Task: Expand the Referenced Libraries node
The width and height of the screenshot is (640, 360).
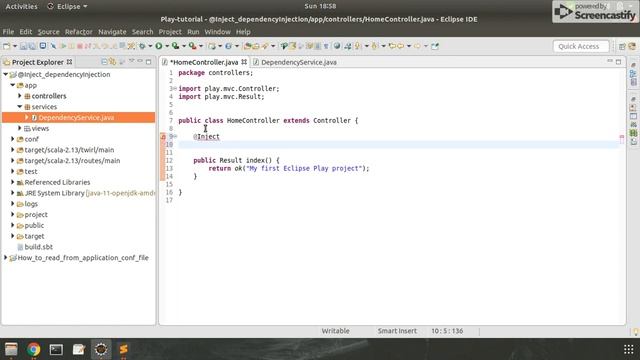Action: (13, 182)
